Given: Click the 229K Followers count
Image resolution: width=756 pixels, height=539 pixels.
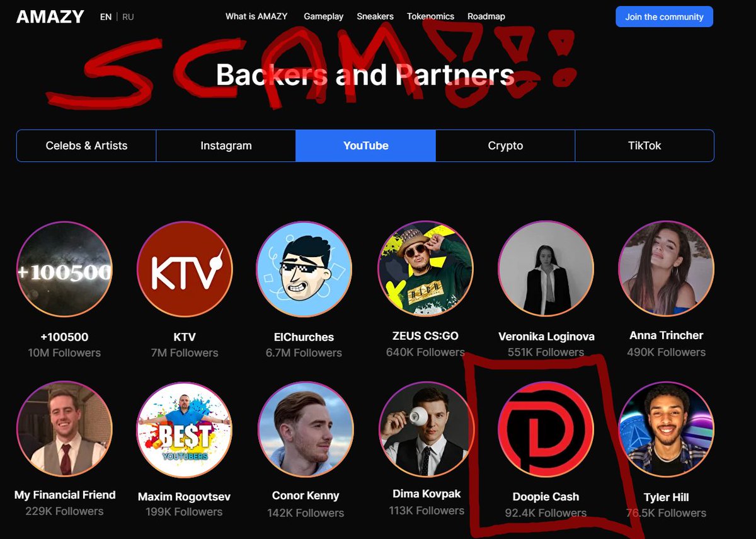Looking at the screenshot, I should point(64,511).
